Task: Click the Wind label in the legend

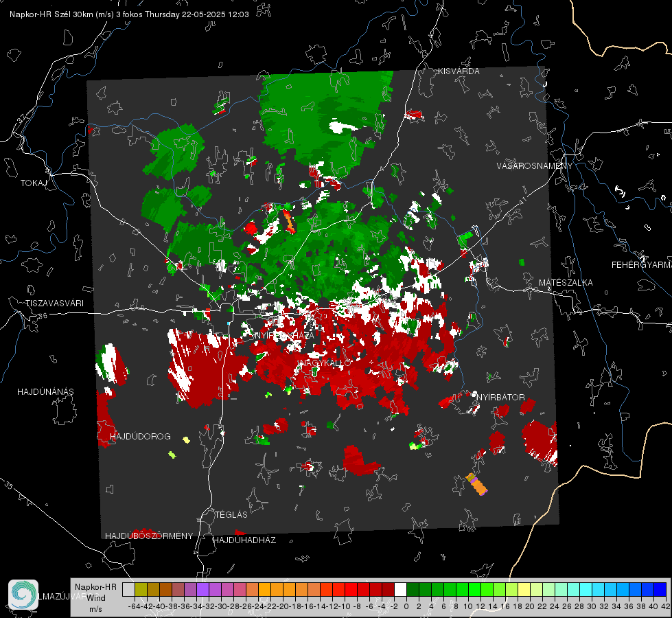Action: 95,598
